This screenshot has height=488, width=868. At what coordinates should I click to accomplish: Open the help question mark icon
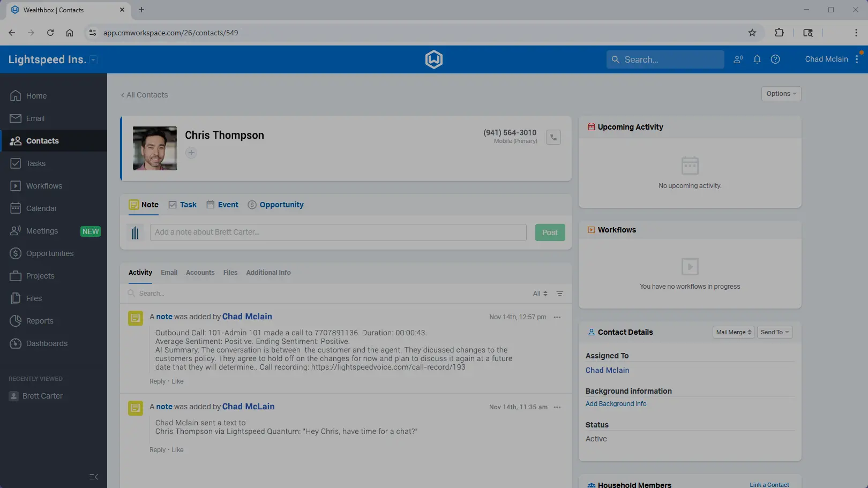(x=775, y=59)
